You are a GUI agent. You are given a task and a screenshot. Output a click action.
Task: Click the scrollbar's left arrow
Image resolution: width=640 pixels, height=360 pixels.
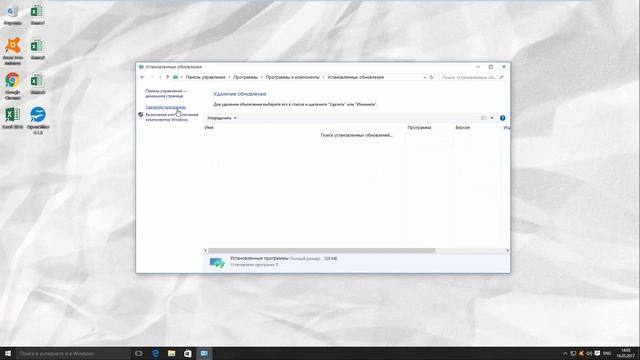pos(205,251)
